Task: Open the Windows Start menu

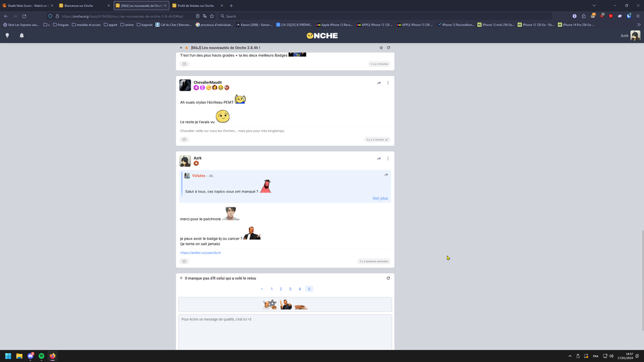Action: point(8,356)
